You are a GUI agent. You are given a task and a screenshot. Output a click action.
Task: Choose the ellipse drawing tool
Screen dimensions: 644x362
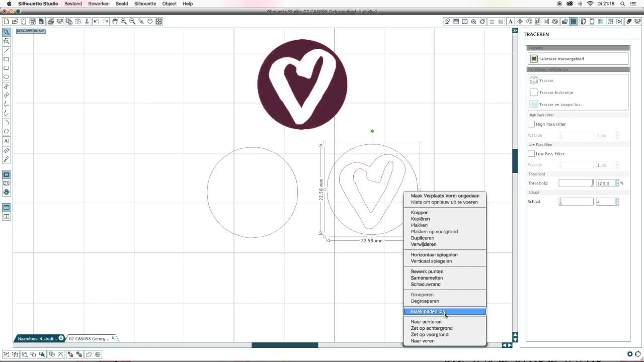[7, 77]
